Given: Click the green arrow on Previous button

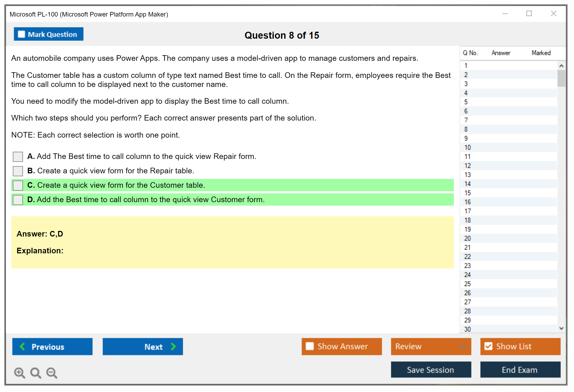Looking at the screenshot, I should (x=22, y=346).
